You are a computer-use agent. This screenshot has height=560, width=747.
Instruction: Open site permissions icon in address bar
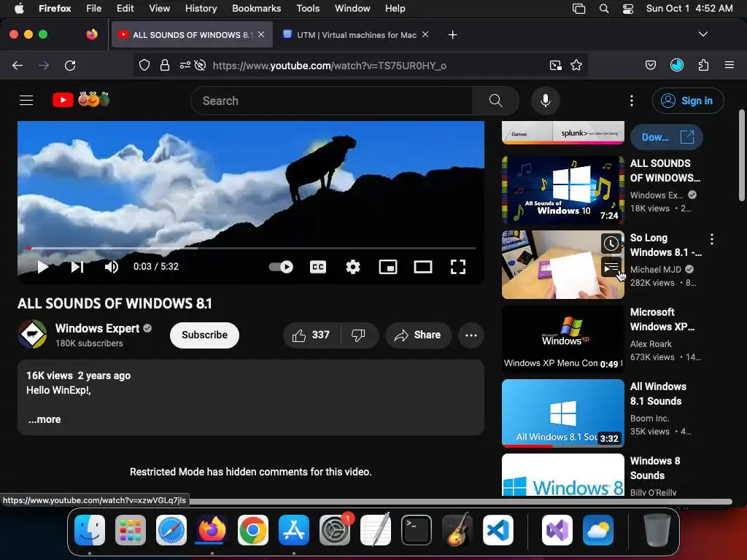(x=185, y=65)
